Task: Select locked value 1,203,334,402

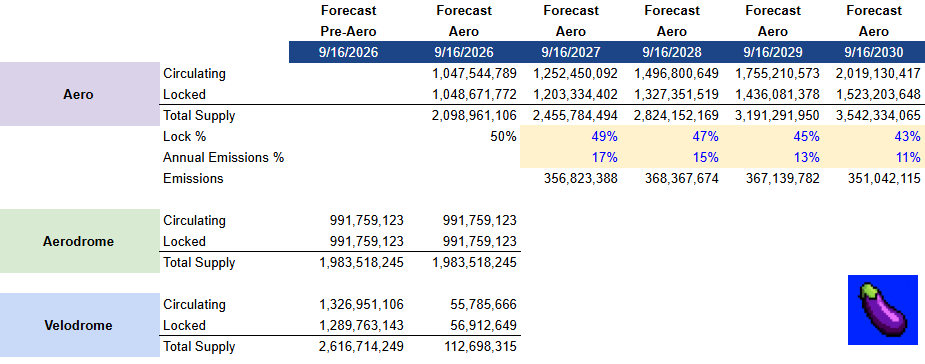Action: pos(575,94)
